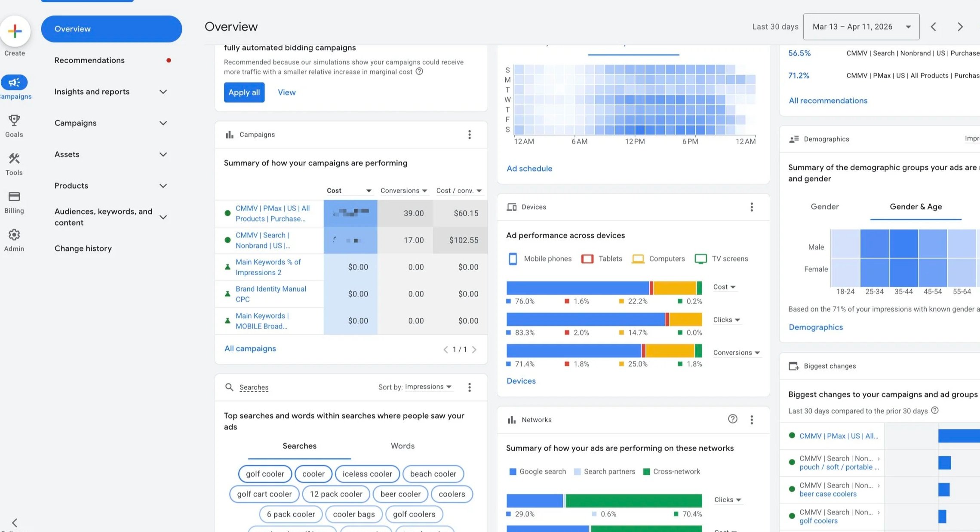980x532 pixels.
Task: Collapse the sidebar with bottom-left arrow
Action: pyautogui.click(x=15, y=523)
